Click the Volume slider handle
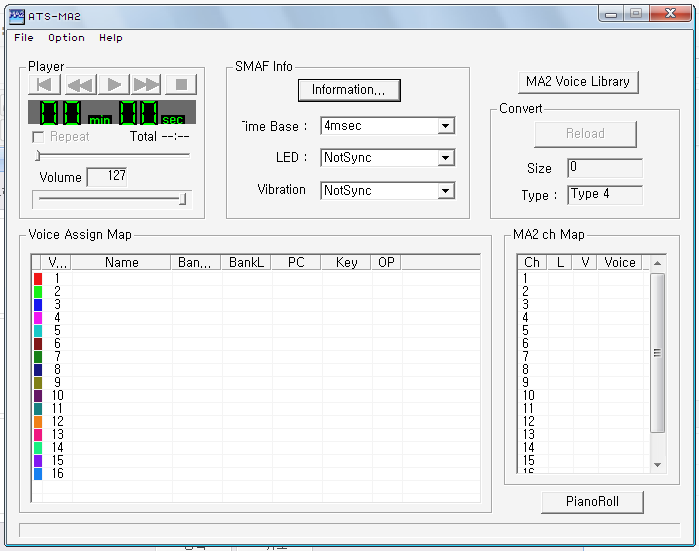 pyautogui.click(x=182, y=199)
